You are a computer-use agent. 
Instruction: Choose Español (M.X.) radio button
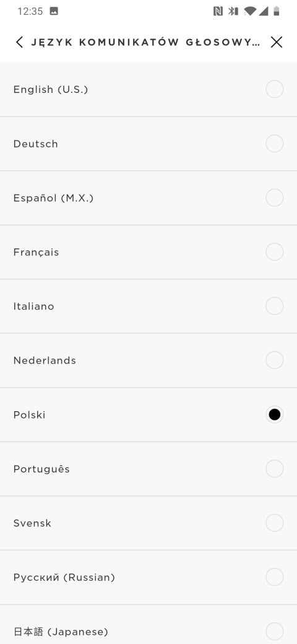(275, 198)
